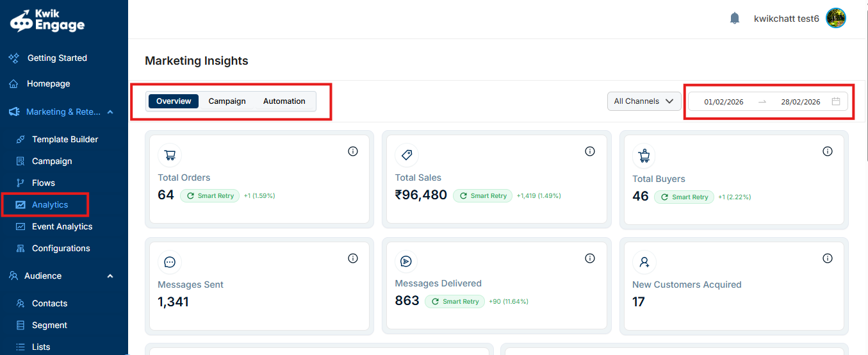The image size is (868, 355).
Task: Switch to the Automation tab
Action: click(284, 101)
